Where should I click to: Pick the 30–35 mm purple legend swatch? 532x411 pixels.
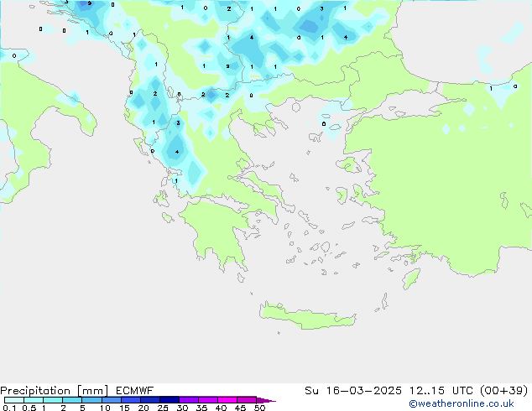coord(189,400)
